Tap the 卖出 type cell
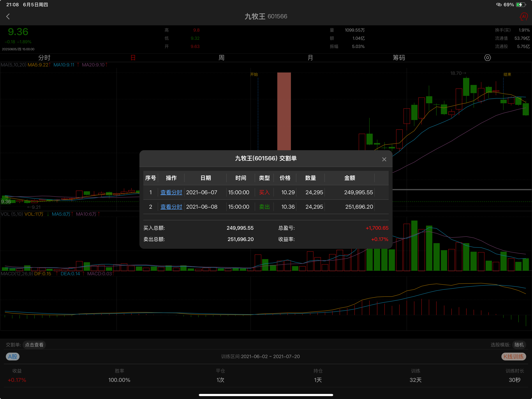This screenshot has width=532, height=399. (264, 207)
